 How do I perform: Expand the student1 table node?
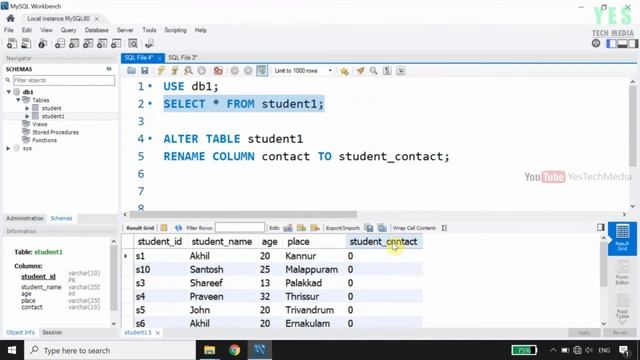tap(27, 116)
